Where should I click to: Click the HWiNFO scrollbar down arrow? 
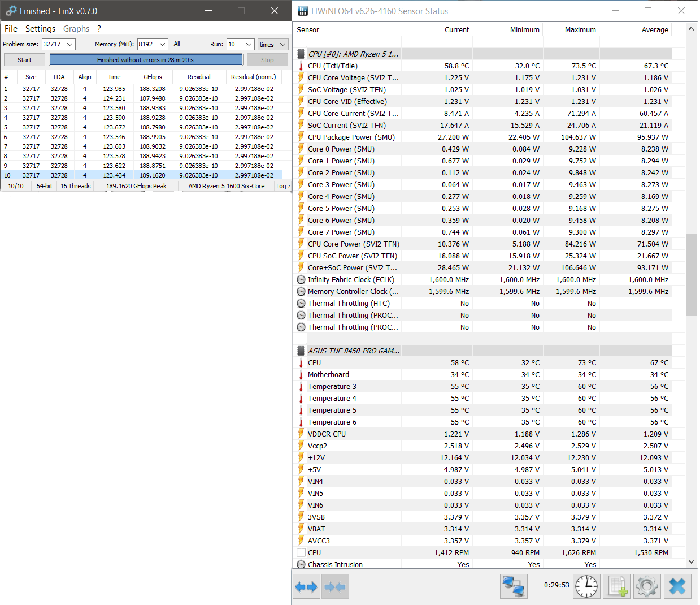(x=692, y=561)
